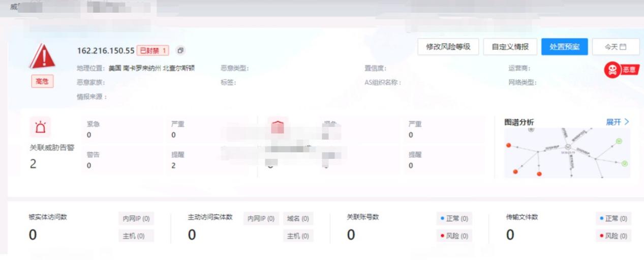Click the IP address 162.216.150.55 text

[106, 51]
